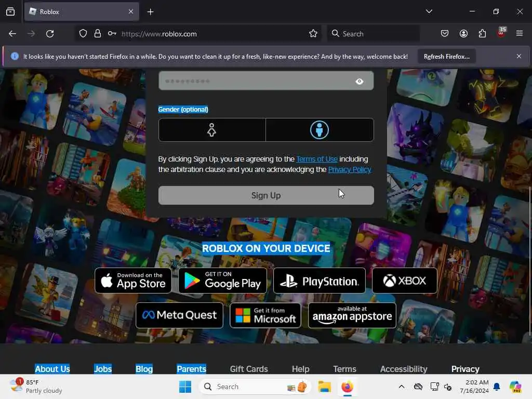Save page to Pocket
Screen dimensions: 532x399
point(445,34)
